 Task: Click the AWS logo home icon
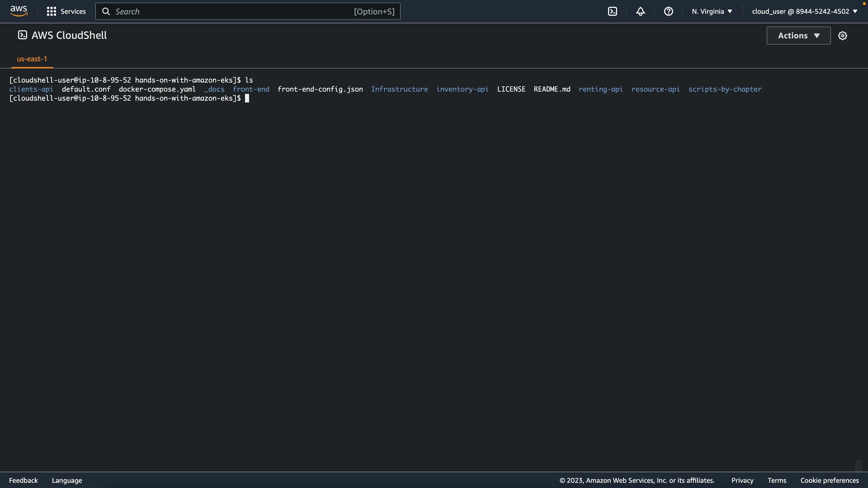(x=19, y=11)
